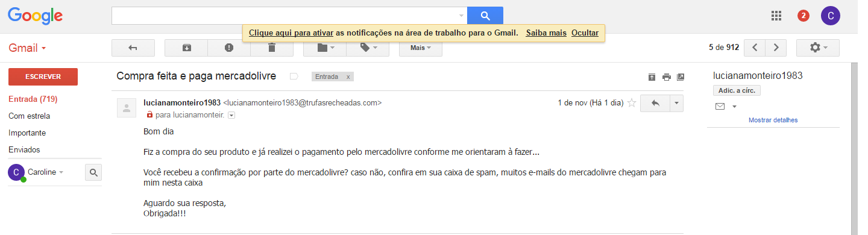Remove the Entrada label with its x
868x235 pixels.
click(348, 77)
